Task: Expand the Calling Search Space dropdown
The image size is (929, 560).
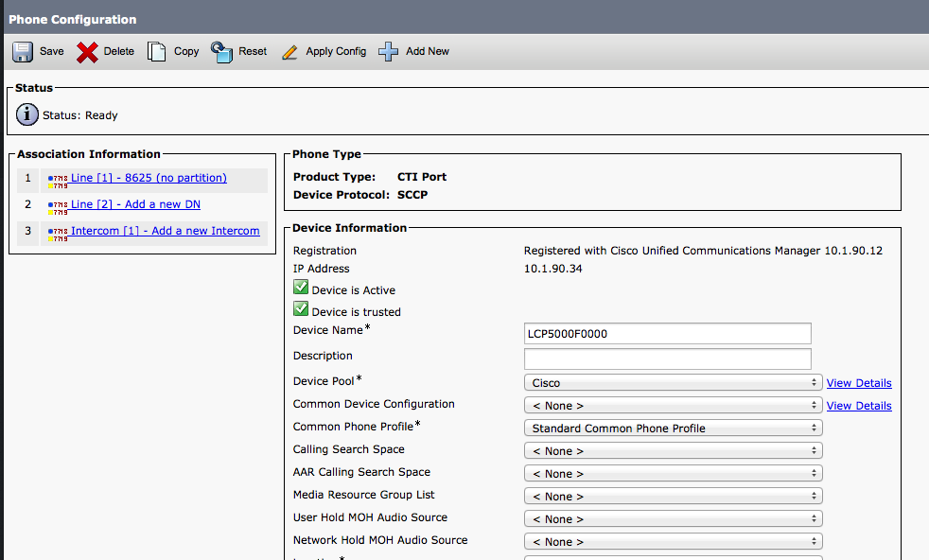Action: click(673, 450)
